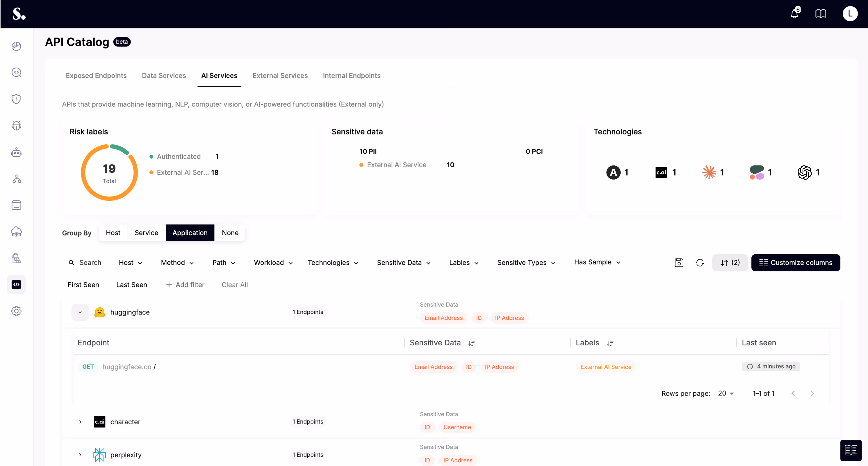Image resolution: width=868 pixels, height=466 pixels.
Task: Open the documentation book icon in header
Action: [x=821, y=14]
